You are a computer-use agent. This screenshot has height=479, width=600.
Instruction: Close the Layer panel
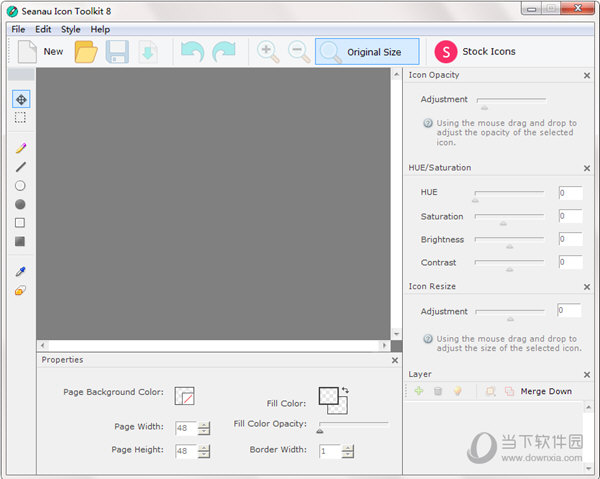point(587,375)
